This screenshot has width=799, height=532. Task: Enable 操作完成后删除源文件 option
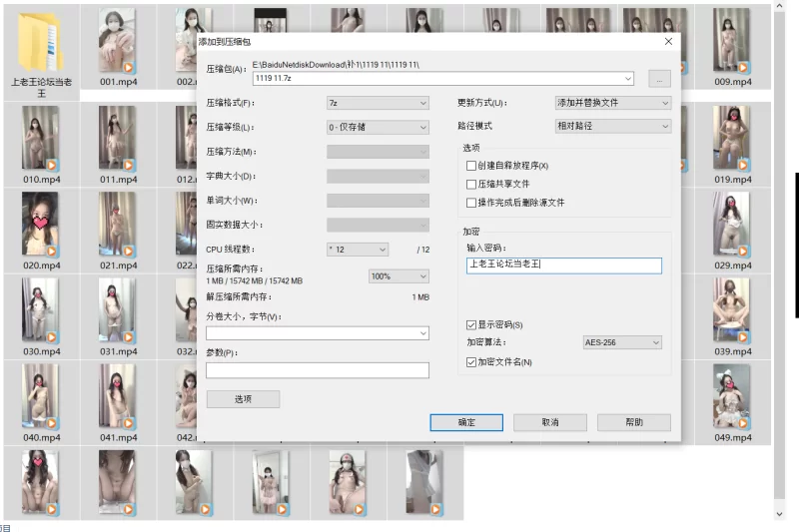tap(471, 203)
